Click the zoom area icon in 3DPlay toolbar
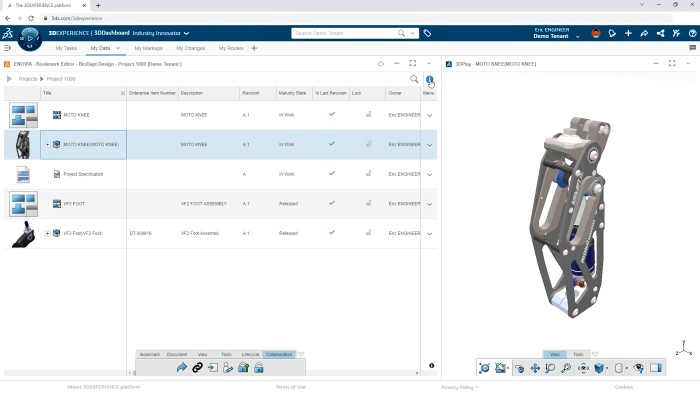 (550, 368)
